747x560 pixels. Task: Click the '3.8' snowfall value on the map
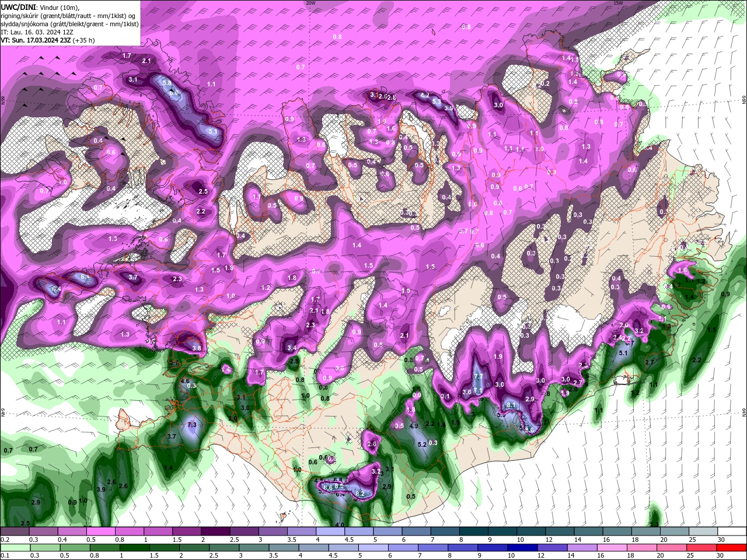click(197, 349)
